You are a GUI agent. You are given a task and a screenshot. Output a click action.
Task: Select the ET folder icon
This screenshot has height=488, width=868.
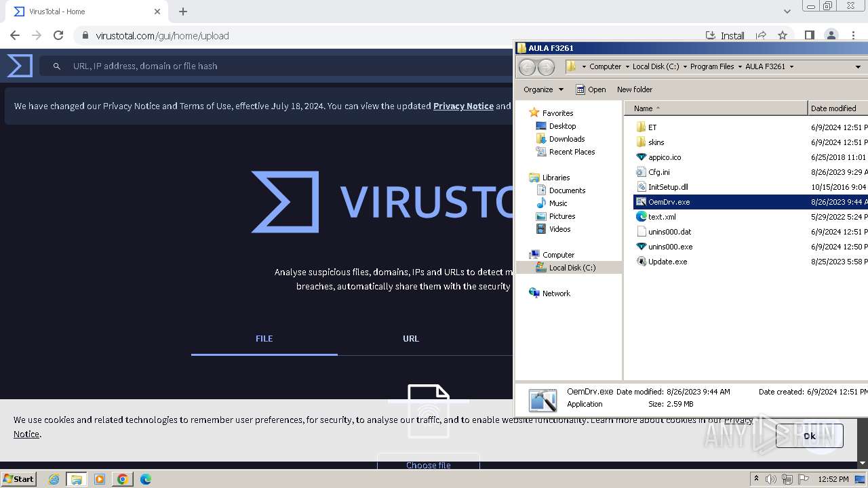(641, 127)
